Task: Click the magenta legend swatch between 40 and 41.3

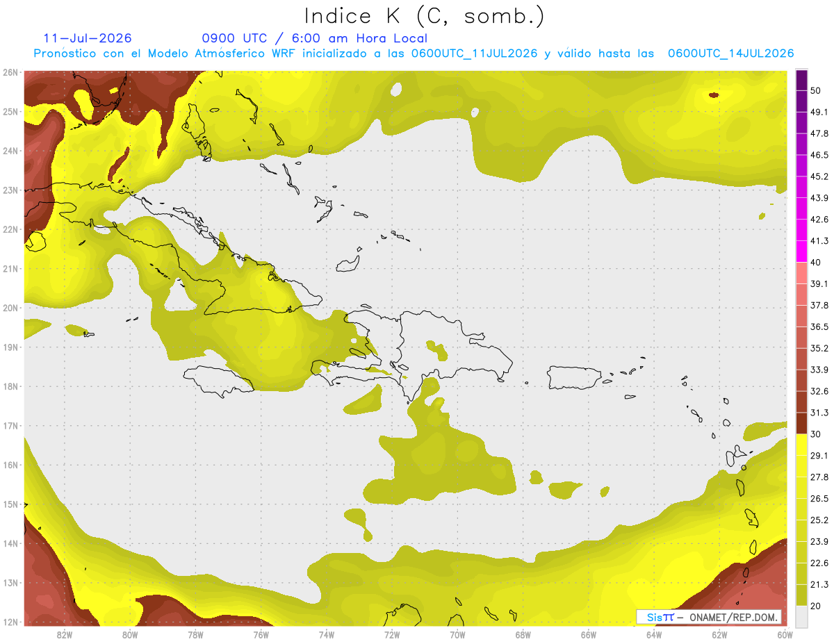Action: point(801,251)
